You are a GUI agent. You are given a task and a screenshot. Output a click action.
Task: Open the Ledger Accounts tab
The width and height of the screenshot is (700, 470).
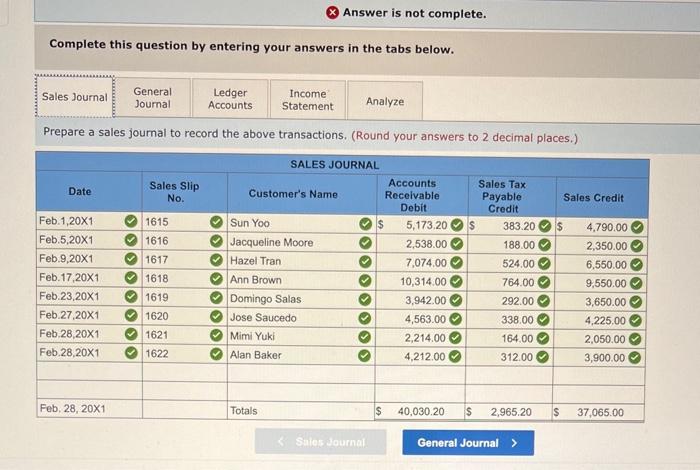coord(230,99)
